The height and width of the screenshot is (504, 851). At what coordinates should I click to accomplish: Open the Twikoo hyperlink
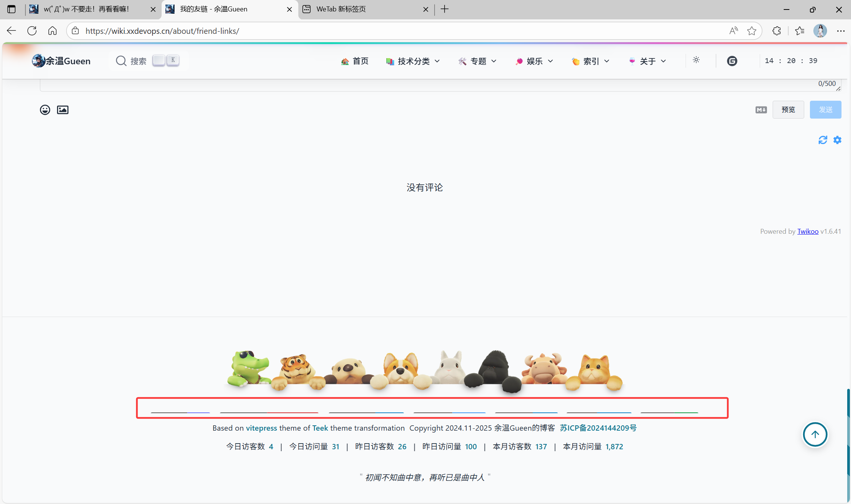point(808,231)
